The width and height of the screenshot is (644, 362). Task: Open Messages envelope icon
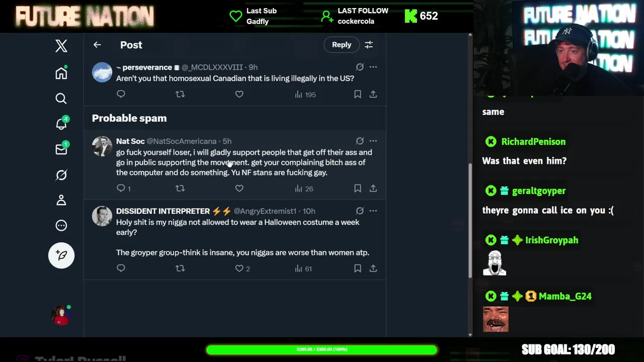[x=61, y=149]
